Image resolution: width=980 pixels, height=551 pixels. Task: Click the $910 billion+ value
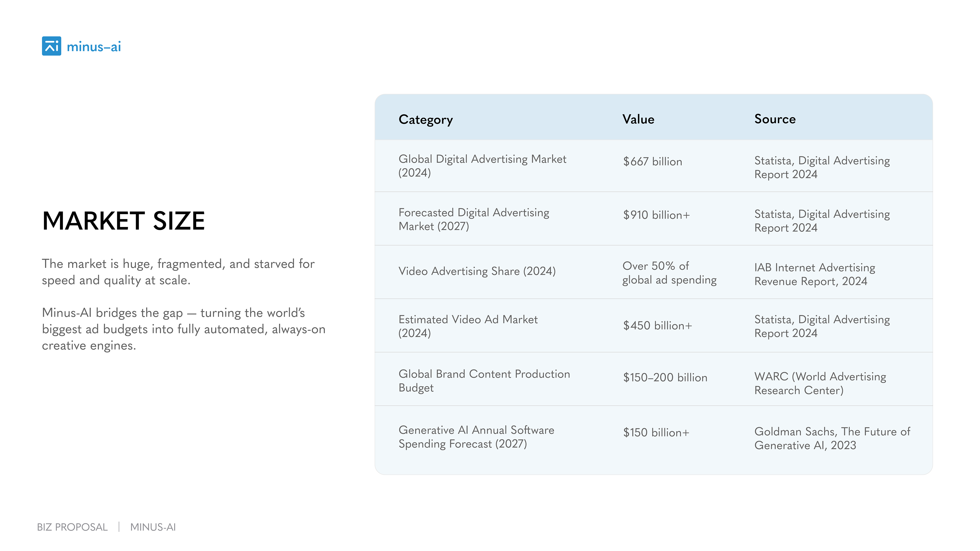[656, 215]
